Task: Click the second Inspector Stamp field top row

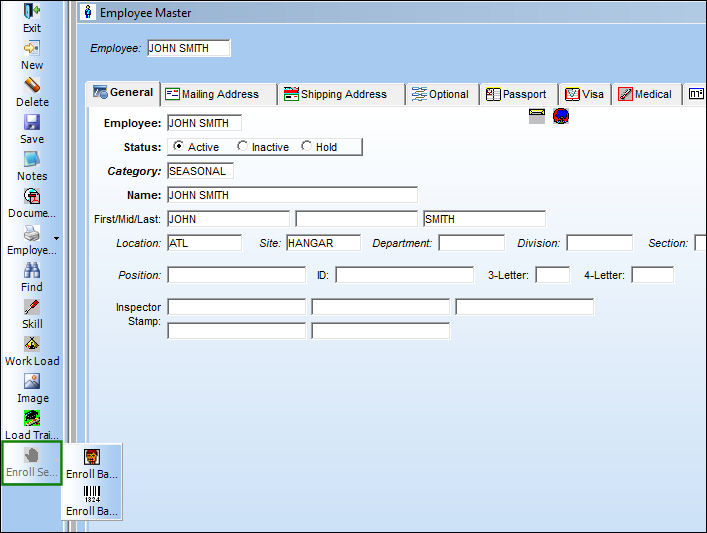Action: point(381,307)
